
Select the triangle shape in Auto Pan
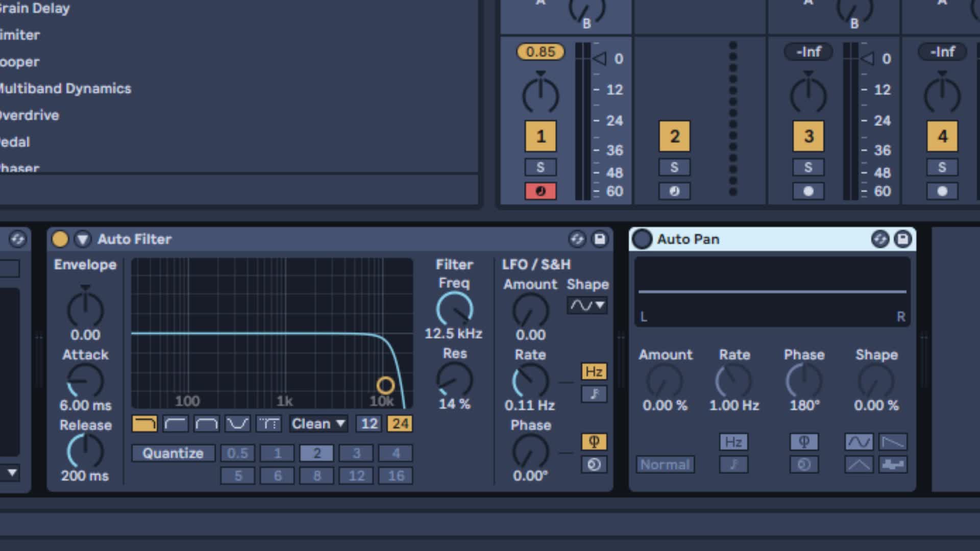click(x=858, y=465)
